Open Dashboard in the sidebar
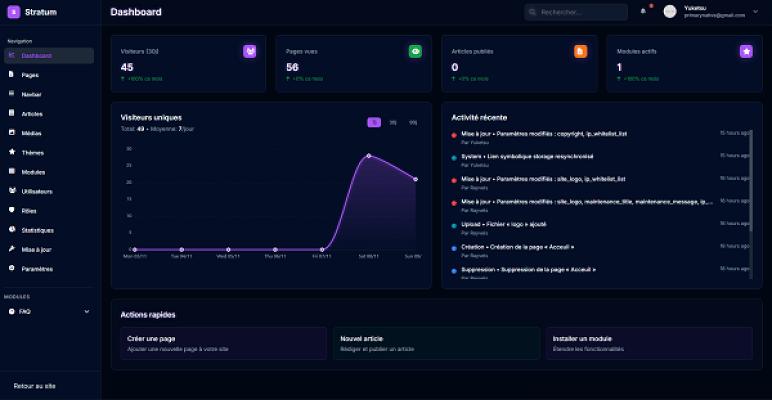This screenshot has height=400, width=772. pos(49,56)
